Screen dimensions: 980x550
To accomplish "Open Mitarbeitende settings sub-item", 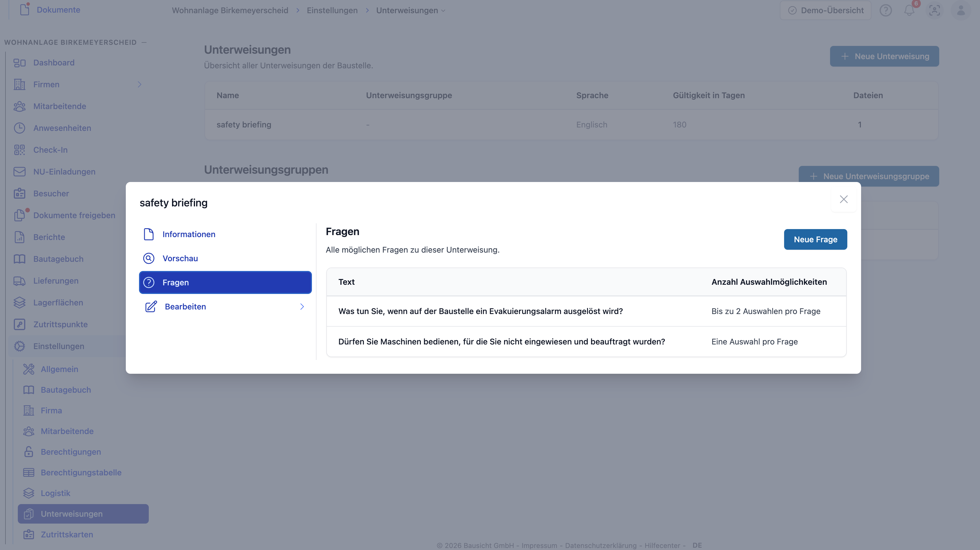I will (67, 431).
